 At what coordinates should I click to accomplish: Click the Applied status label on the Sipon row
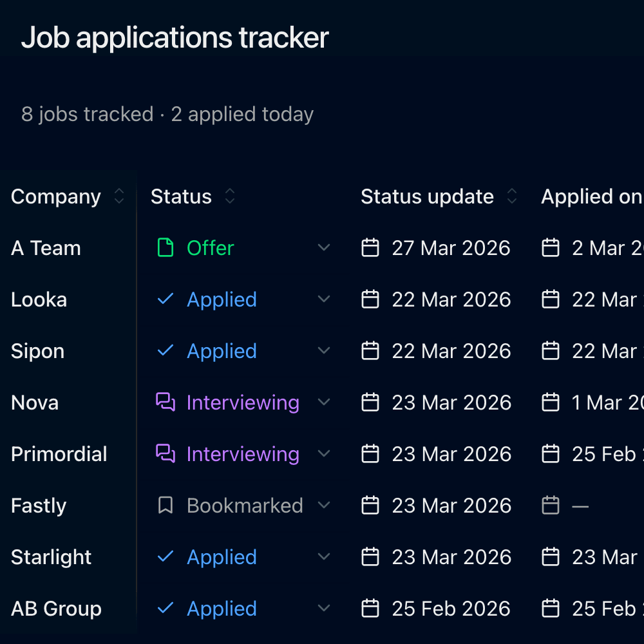pyautogui.click(x=222, y=350)
